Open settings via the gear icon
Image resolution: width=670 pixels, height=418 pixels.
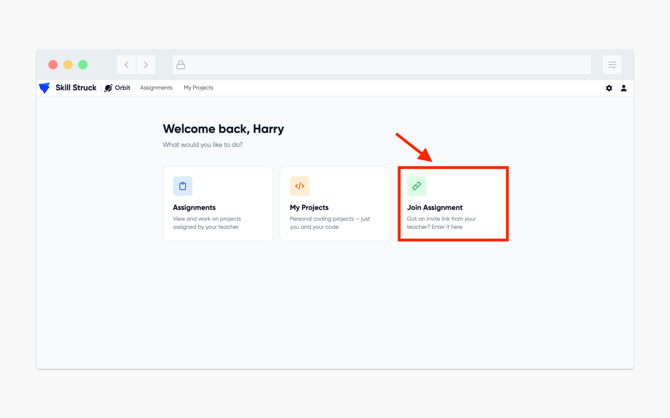pyautogui.click(x=609, y=88)
